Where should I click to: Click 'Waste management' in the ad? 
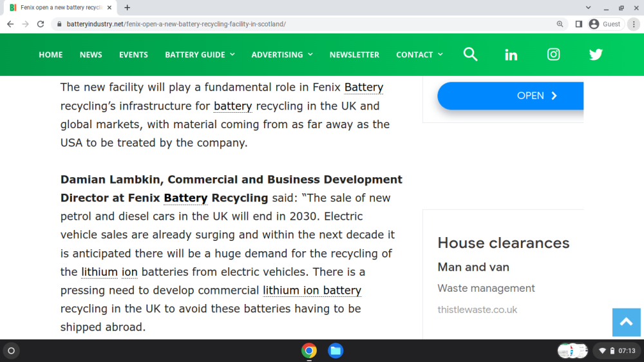pos(486,288)
